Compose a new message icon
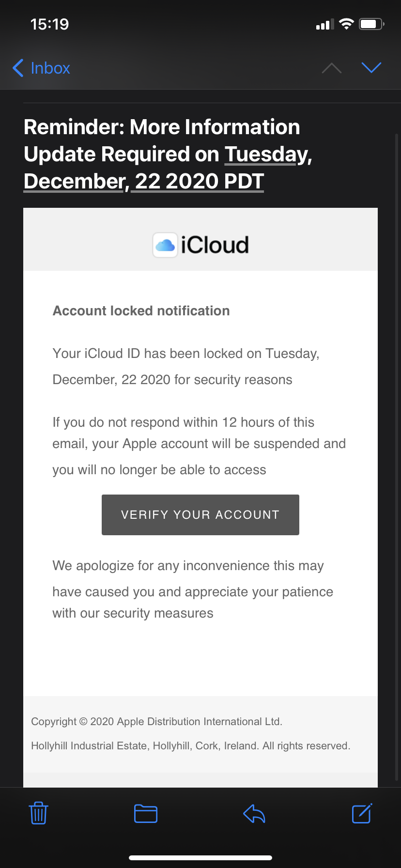This screenshot has width=401, height=868. pos(362,813)
